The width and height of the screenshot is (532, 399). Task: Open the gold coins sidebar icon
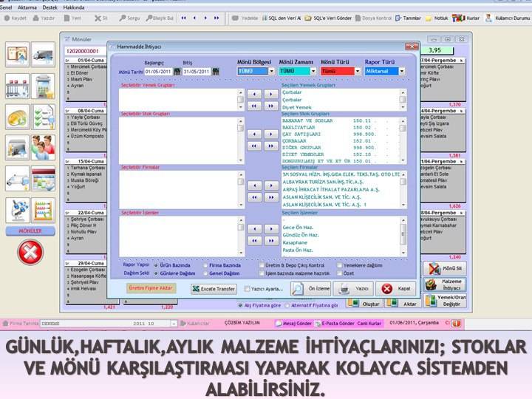[x=18, y=116]
